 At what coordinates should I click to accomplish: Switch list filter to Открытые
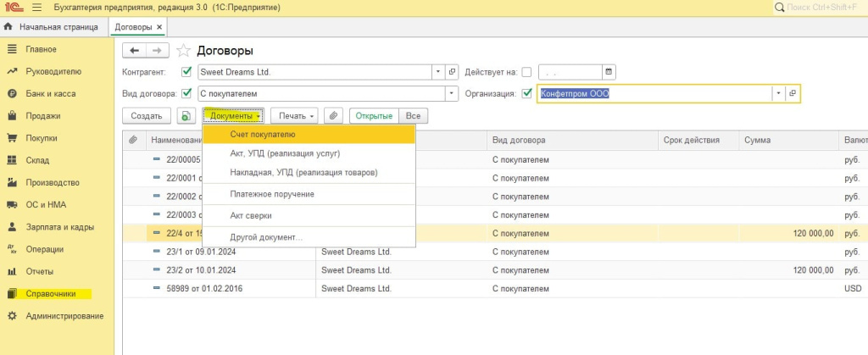click(x=374, y=115)
